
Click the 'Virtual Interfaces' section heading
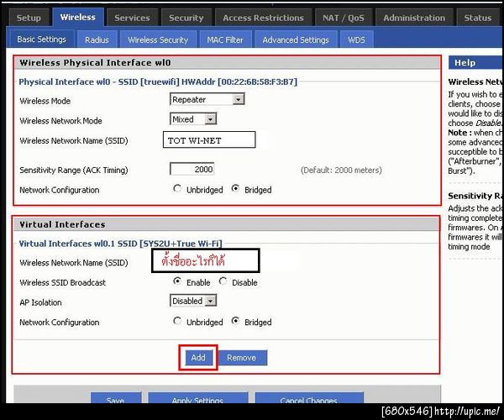pyautogui.click(x=62, y=224)
